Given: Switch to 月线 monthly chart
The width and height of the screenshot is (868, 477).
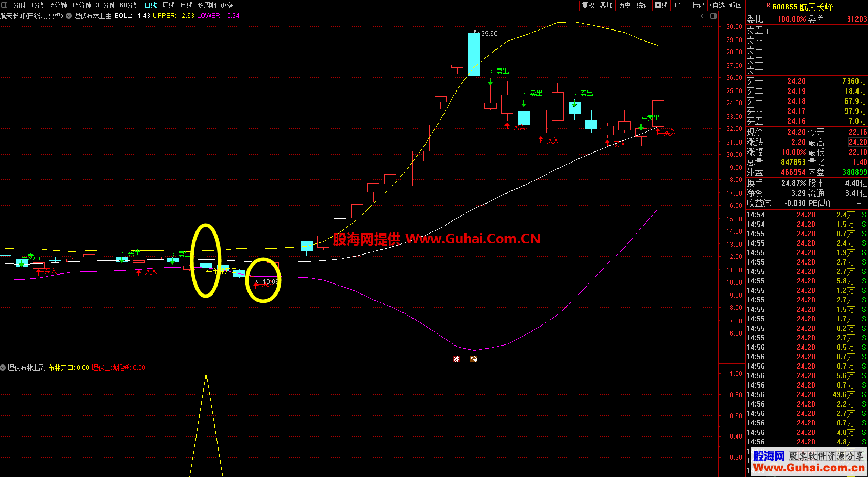Looking at the screenshot, I should click(x=187, y=5).
